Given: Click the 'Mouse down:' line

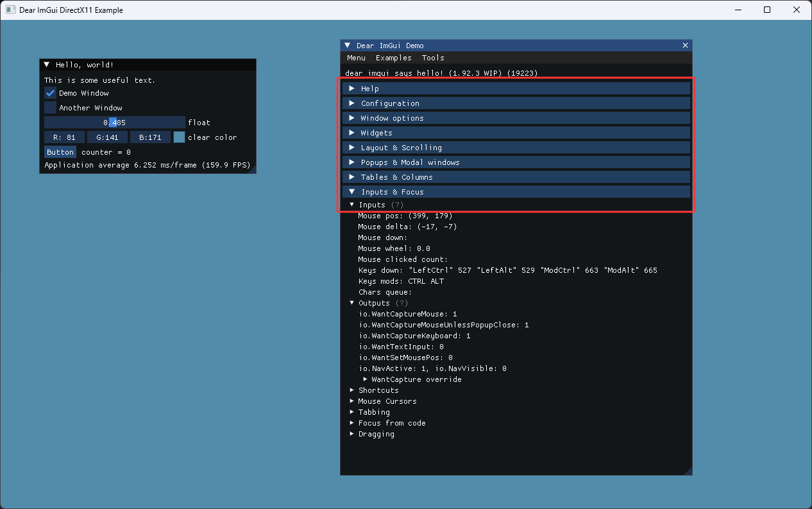Looking at the screenshot, I should [382, 237].
